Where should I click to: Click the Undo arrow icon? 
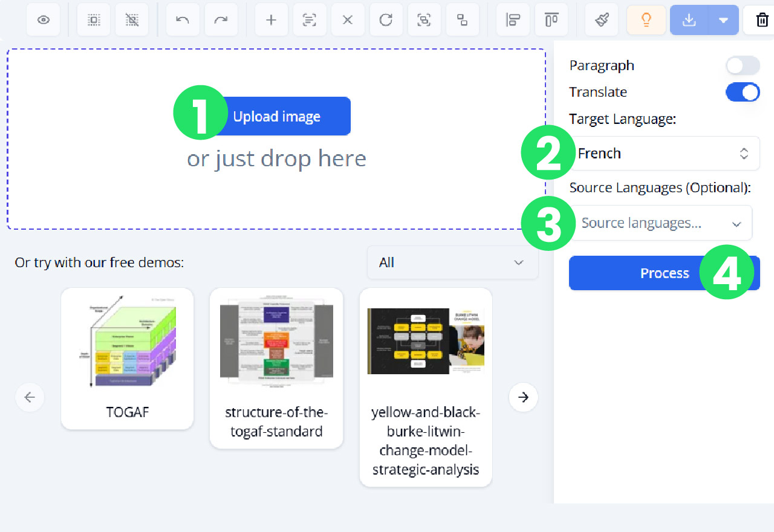tap(182, 19)
